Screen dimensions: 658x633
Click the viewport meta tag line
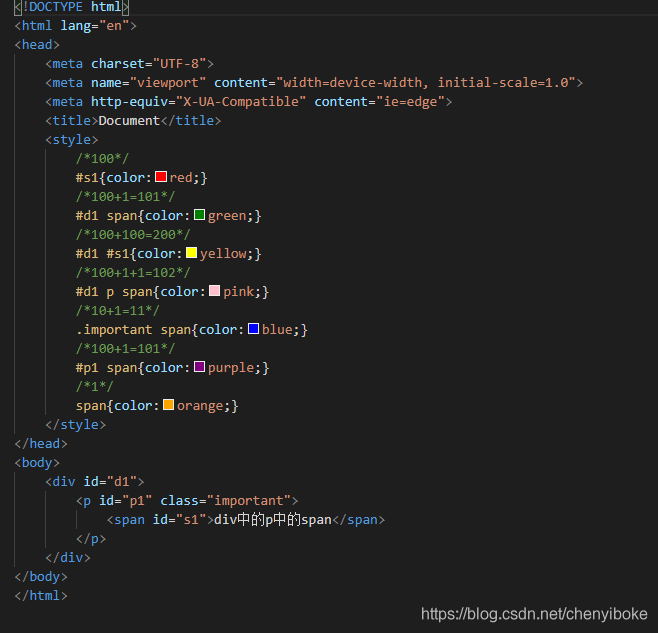pyautogui.click(x=314, y=83)
